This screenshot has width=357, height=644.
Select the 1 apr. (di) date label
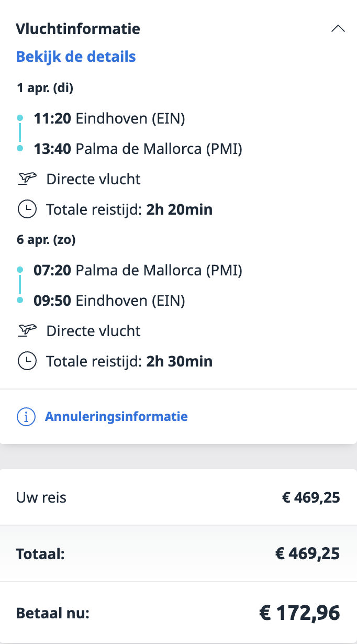[45, 88]
